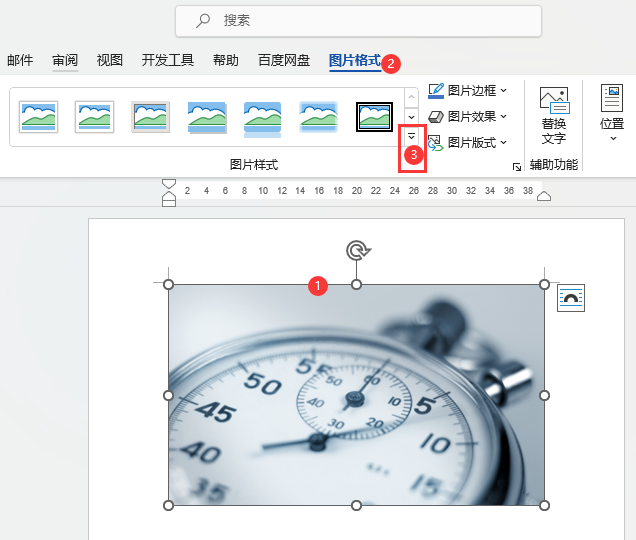Click the bottom-center image sizing handle
The width and height of the screenshot is (636, 540).
point(356,506)
